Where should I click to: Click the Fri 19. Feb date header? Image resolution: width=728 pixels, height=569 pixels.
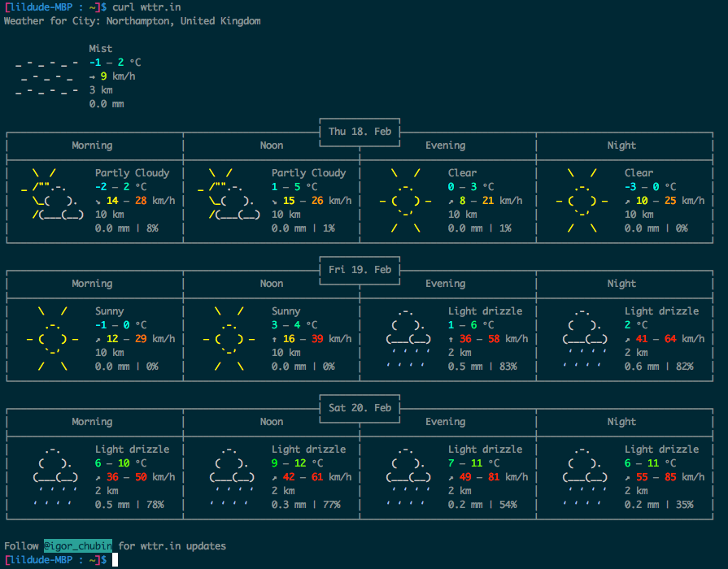(x=360, y=270)
